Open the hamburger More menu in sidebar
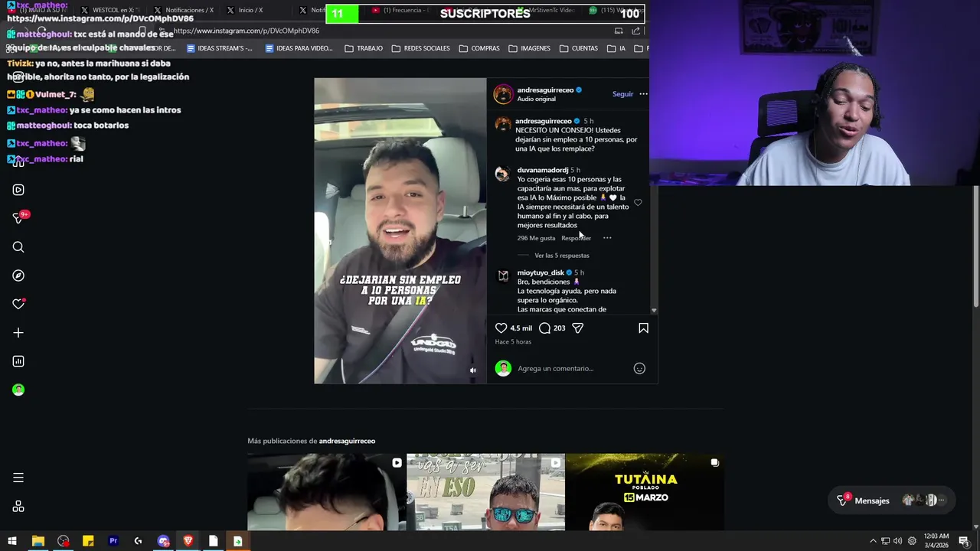980x551 pixels. [x=18, y=478]
